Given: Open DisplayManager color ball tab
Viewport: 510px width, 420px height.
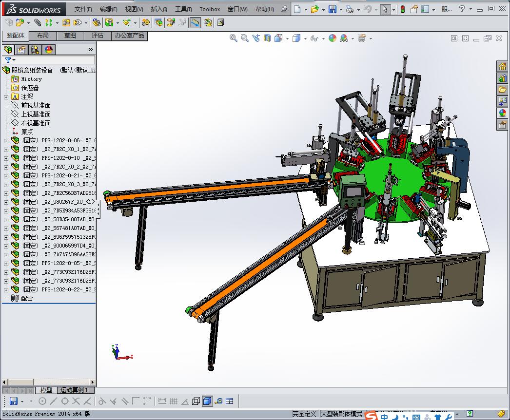Looking at the screenshot, I should click(x=49, y=49).
